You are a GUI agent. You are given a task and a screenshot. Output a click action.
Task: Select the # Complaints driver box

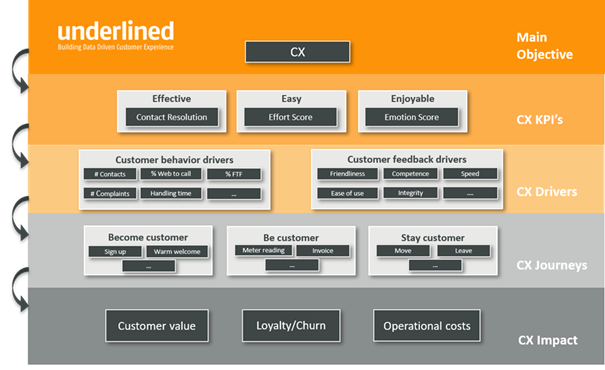tap(110, 193)
